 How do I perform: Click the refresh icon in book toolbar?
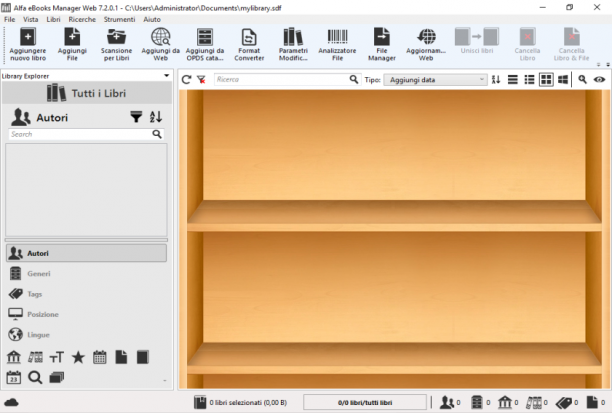[x=186, y=80]
